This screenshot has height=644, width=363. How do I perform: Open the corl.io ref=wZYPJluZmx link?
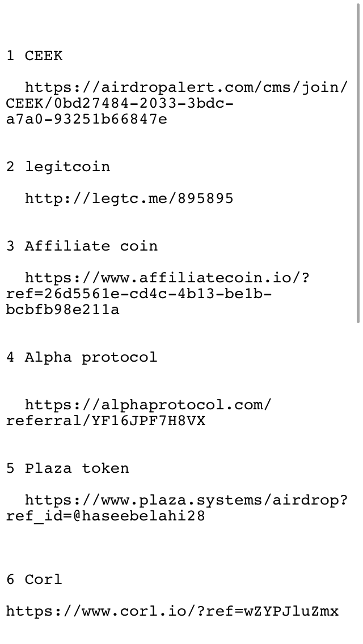[x=172, y=611]
